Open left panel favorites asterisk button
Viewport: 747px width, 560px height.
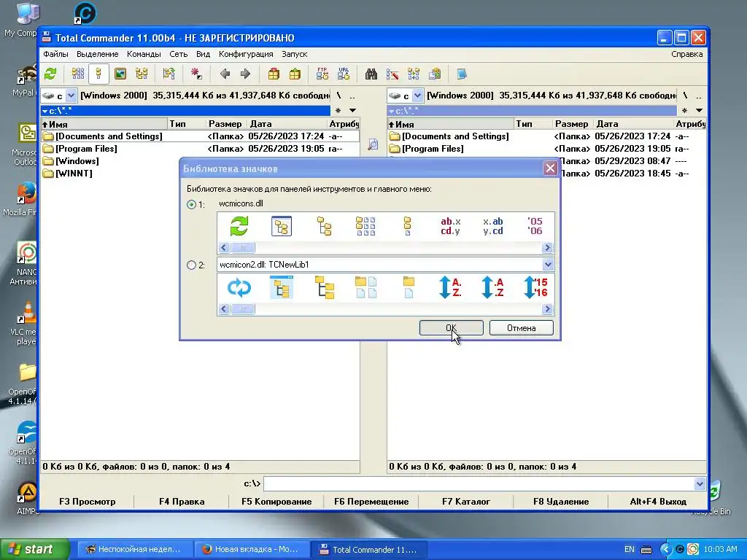[338, 111]
